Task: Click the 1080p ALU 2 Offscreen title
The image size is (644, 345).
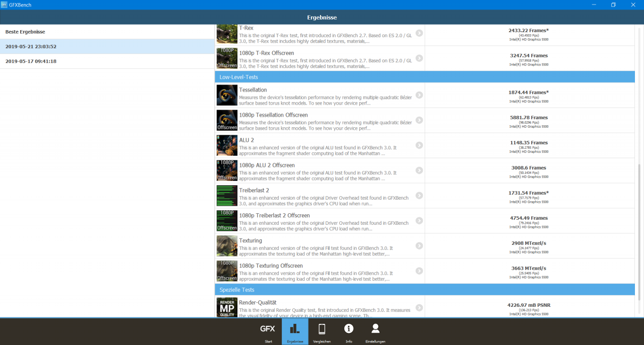Action: 267,165
